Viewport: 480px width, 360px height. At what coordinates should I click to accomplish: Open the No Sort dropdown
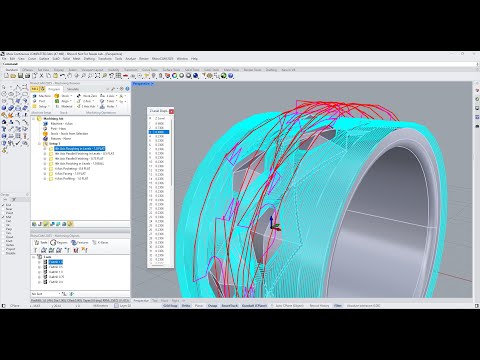tap(46, 294)
